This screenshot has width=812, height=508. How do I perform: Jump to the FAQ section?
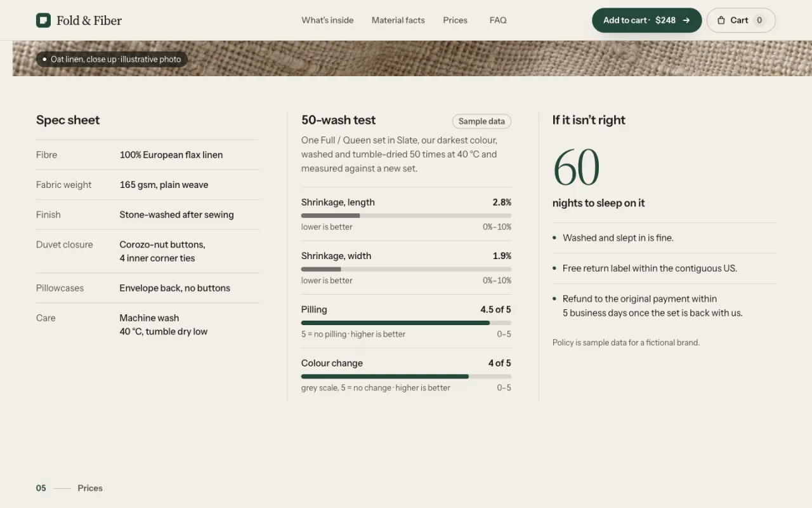(498, 20)
